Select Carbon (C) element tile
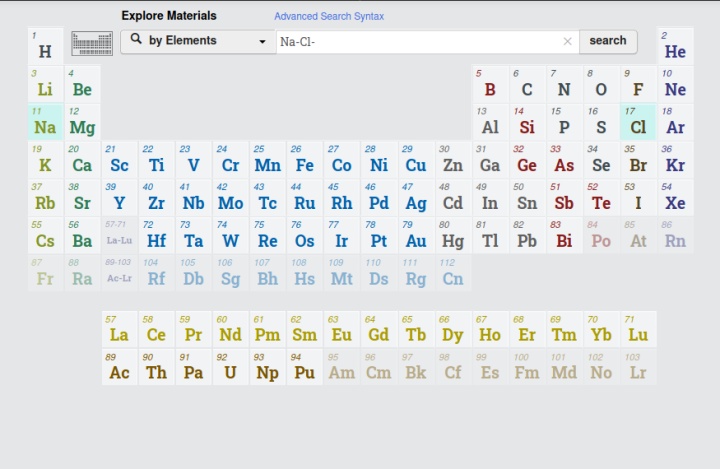The height and width of the screenshot is (469, 720). click(527, 84)
